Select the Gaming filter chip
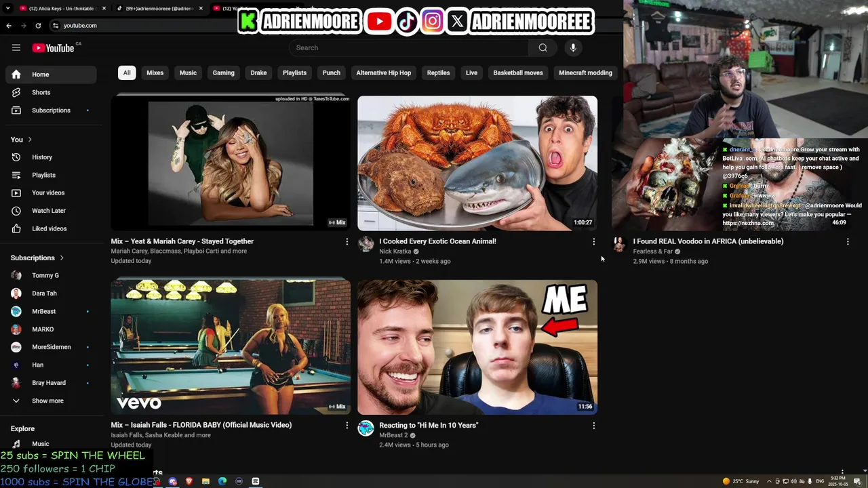Viewport: 868px width, 488px height. (224, 73)
